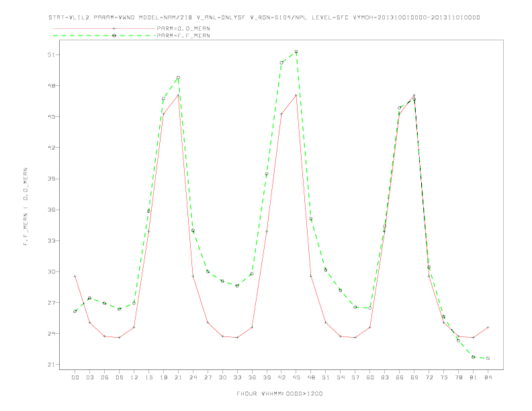This screenshot has width=532, height=411.
Task: Click x-axis forecast hour label 84
Action: click(488, 377)
